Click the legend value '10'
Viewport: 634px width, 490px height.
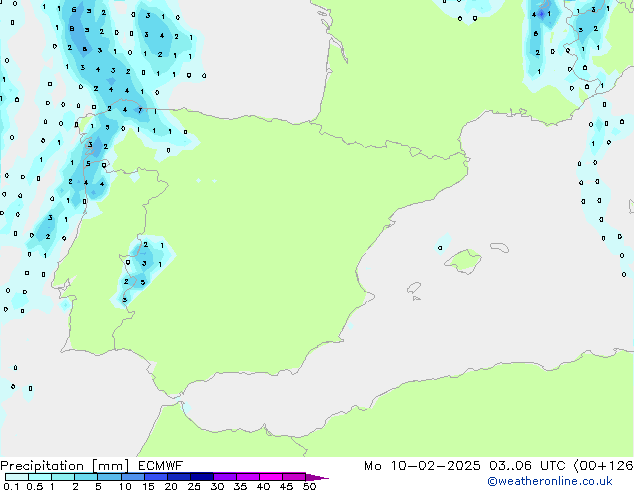click(125, 486)
